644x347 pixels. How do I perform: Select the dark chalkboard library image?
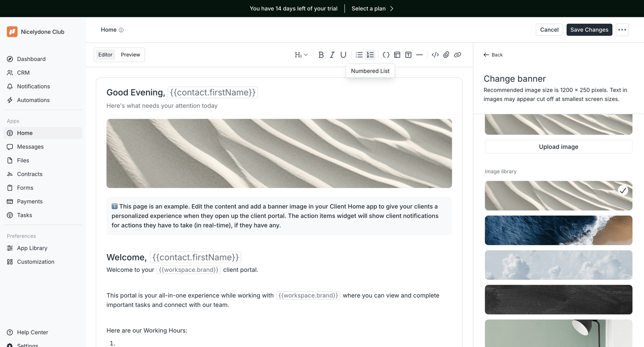pyautogui.click(x=558, y=300)
